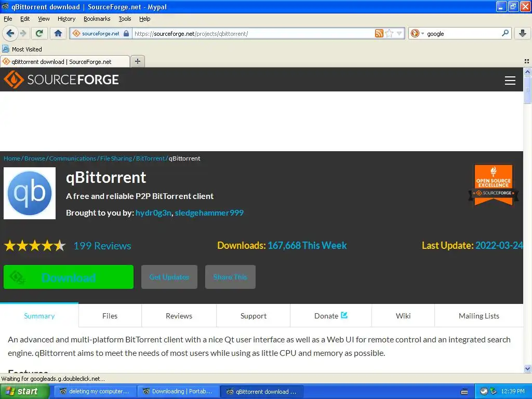Open the Tools menu
The width and height of the screenshot is (532, 399).
[125, 19]
